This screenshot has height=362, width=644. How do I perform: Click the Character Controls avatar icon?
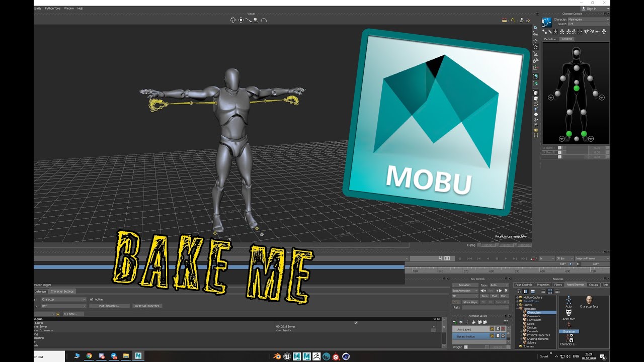tap(547, 22)
